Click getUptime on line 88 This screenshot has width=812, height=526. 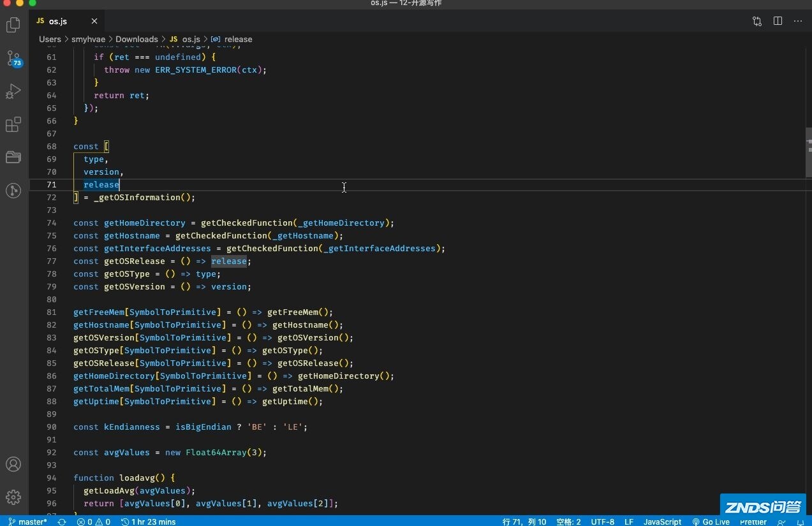click(x=96, y=401)
